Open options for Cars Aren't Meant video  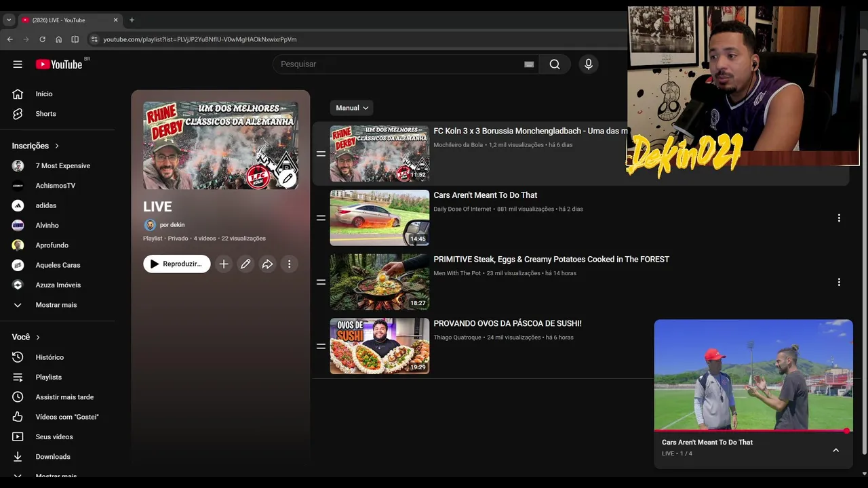(839, 218)
